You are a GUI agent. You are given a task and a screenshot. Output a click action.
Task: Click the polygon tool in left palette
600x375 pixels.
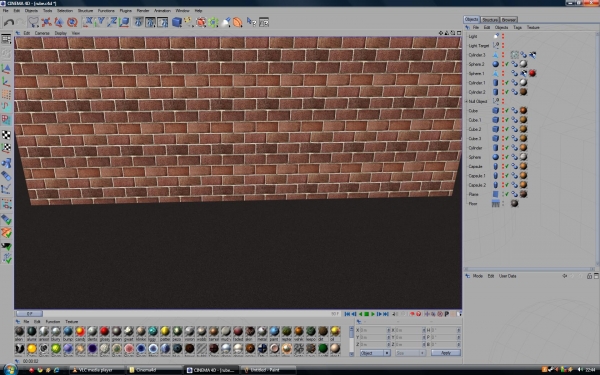7,120
